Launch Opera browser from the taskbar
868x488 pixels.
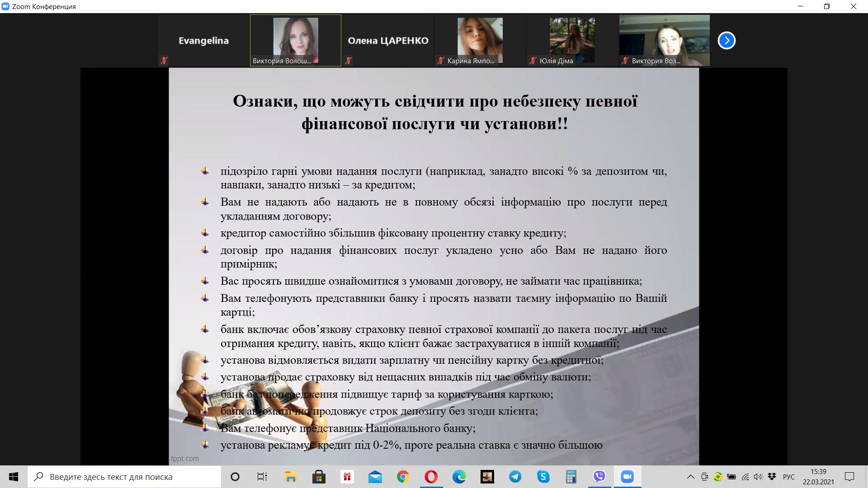431,477
